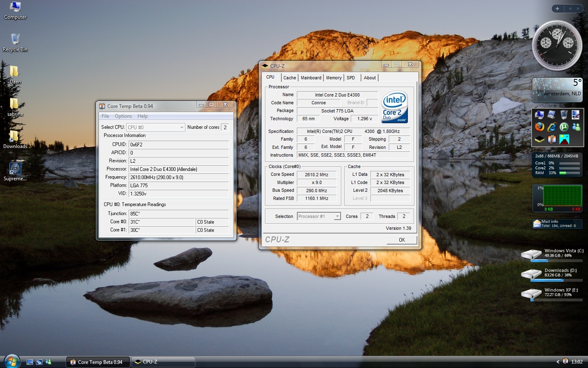Click the Downloads (D:) usage bar
The image size is (588, 368).
click(557, 280)
